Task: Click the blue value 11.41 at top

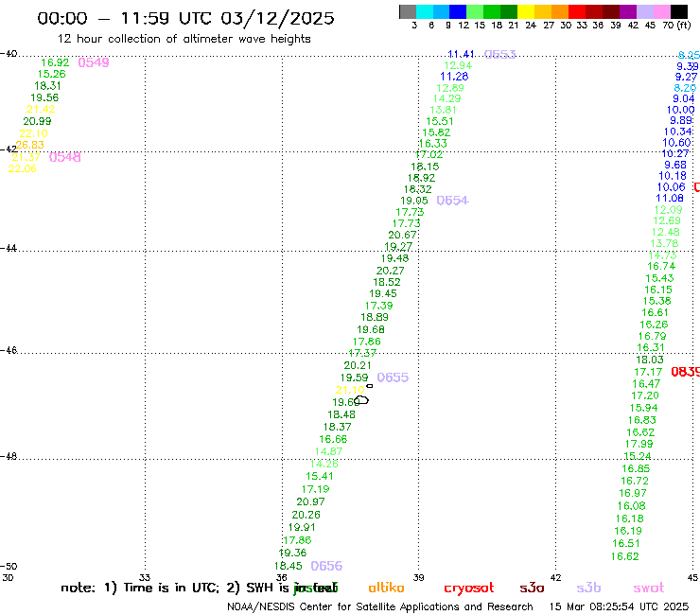Action: tap(462, 55)
